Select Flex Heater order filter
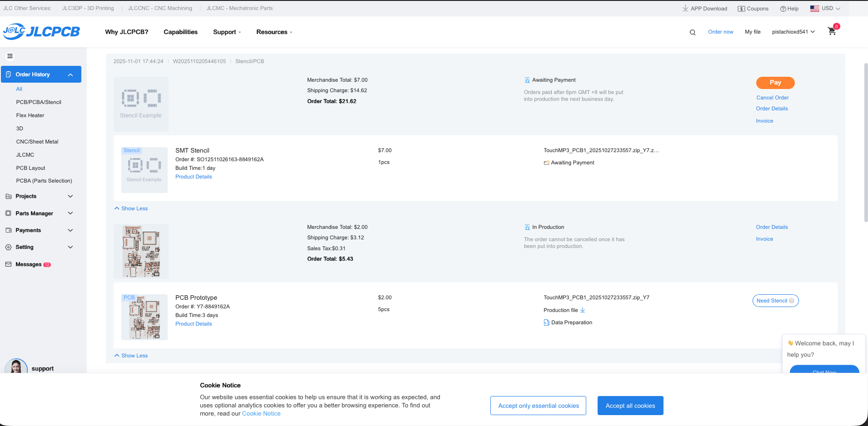This screenshot has width=868, height=426. coord(30,115)
